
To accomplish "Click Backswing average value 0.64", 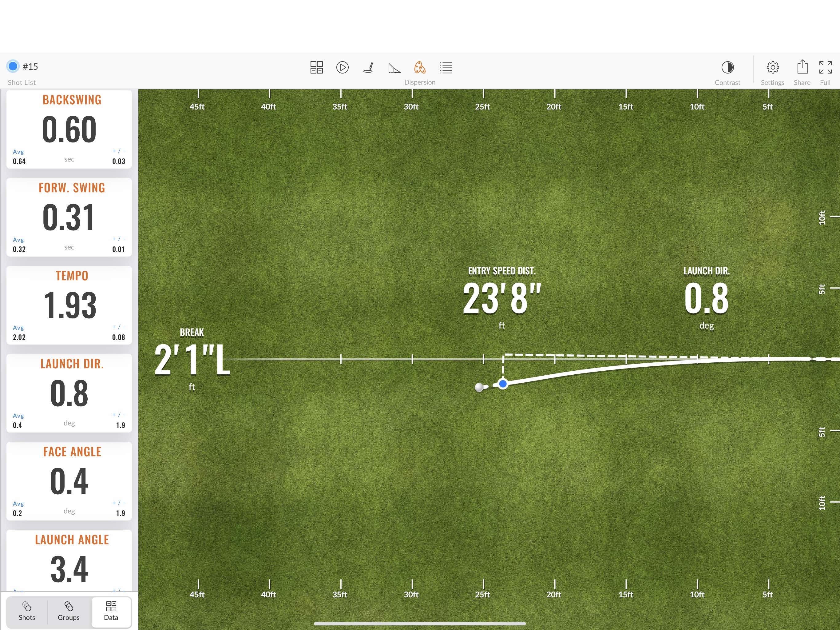I will [19, 161].
